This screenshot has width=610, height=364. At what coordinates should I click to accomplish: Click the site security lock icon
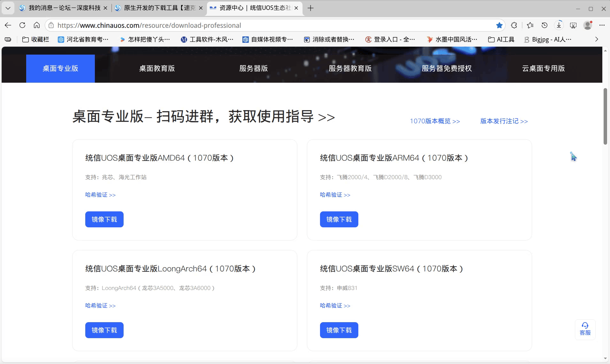coord(51,25)
